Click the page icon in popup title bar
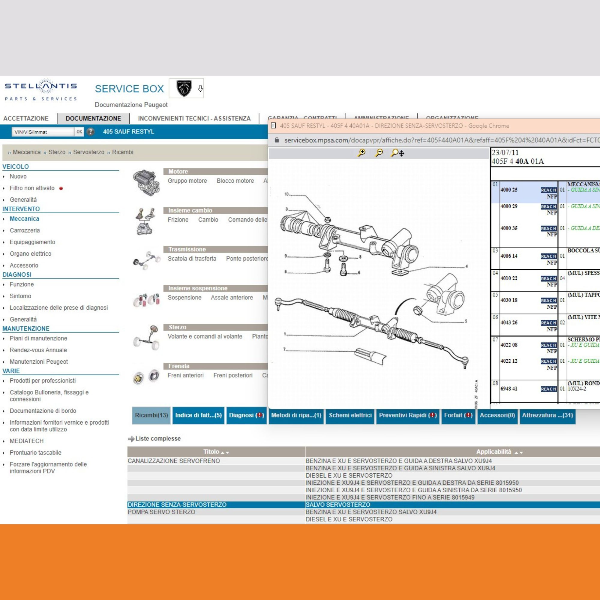The height and width of the screenshot is (600, 600). tap(273, 126)
